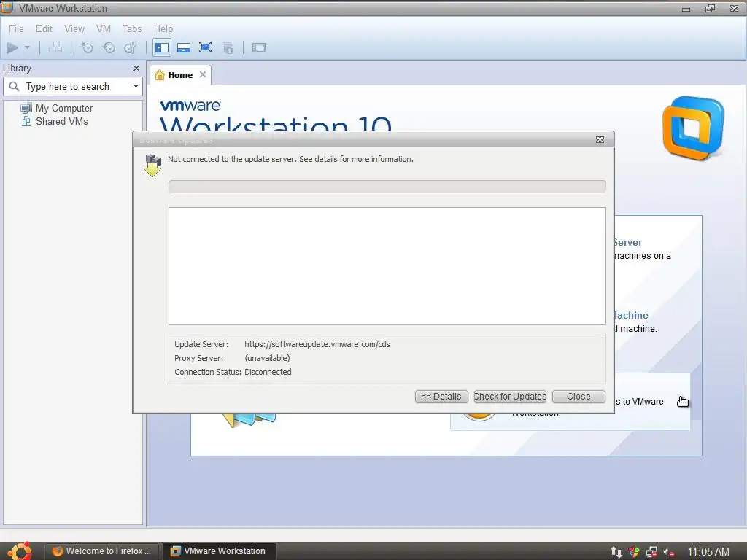The height and width of the screenshot is (560, 747).
Task: Open the Snapshot Manager toolbar icon
Action: click(130, 47)
